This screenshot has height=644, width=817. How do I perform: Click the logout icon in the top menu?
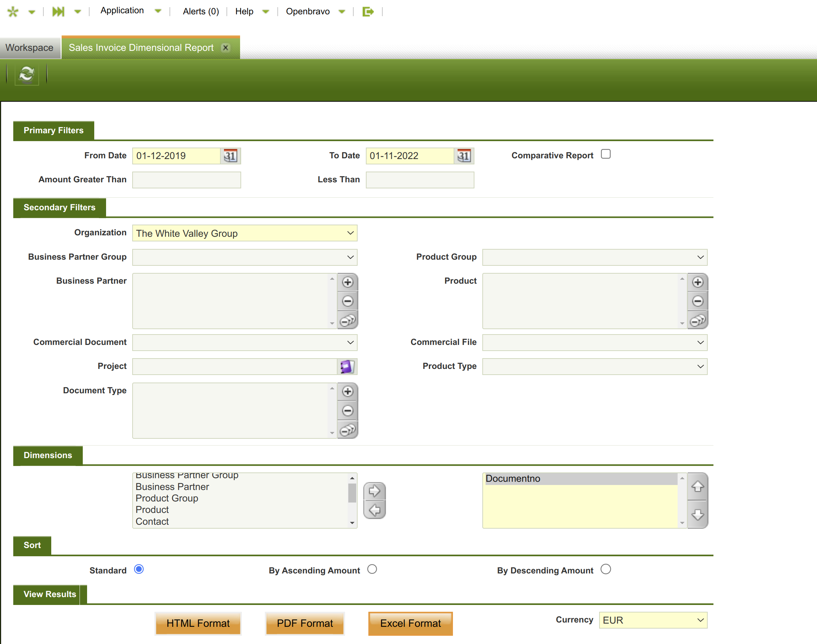pyautogui.click(x=368, y=12)
